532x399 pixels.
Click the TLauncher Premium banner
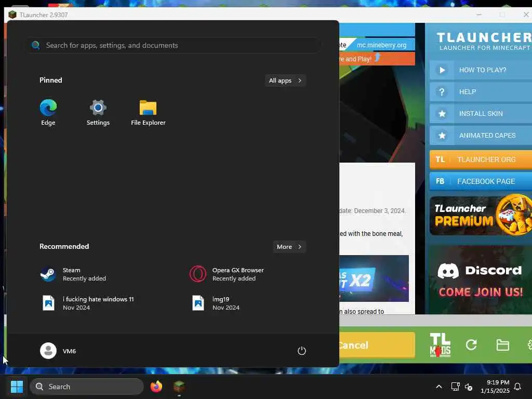(481, 215)
